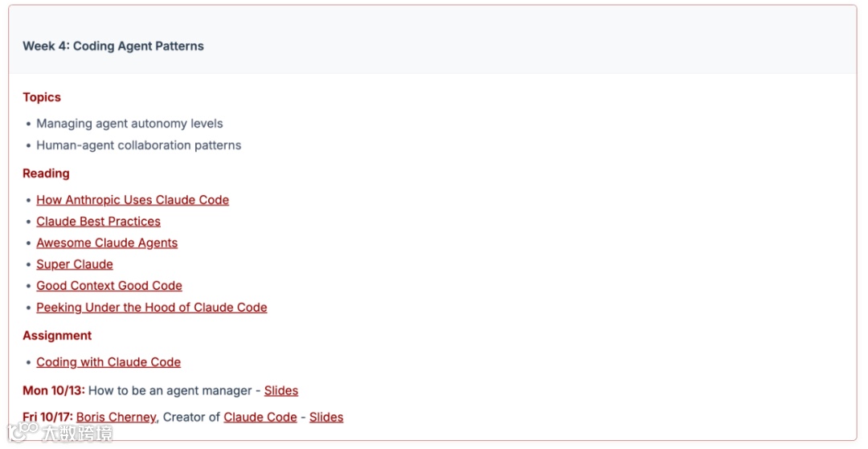Open Peeking Under the Hood of Claude Code
The width and height of the screenshot is (868, 449).
[x=152, y=308]
